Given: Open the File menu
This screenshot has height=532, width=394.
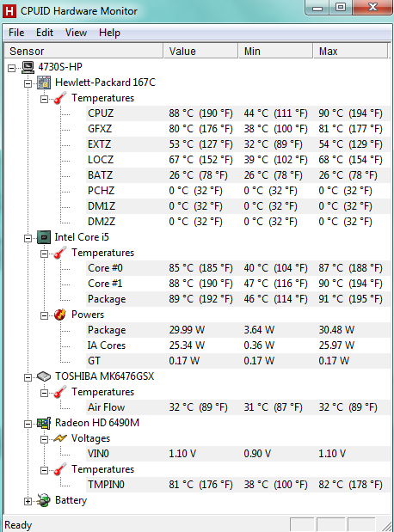Looking at the screenshot, I should click(16, 33).
